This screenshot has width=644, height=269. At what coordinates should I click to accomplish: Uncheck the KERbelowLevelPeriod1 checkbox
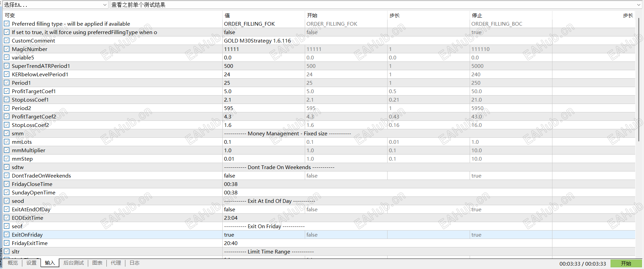coord(7,74)
